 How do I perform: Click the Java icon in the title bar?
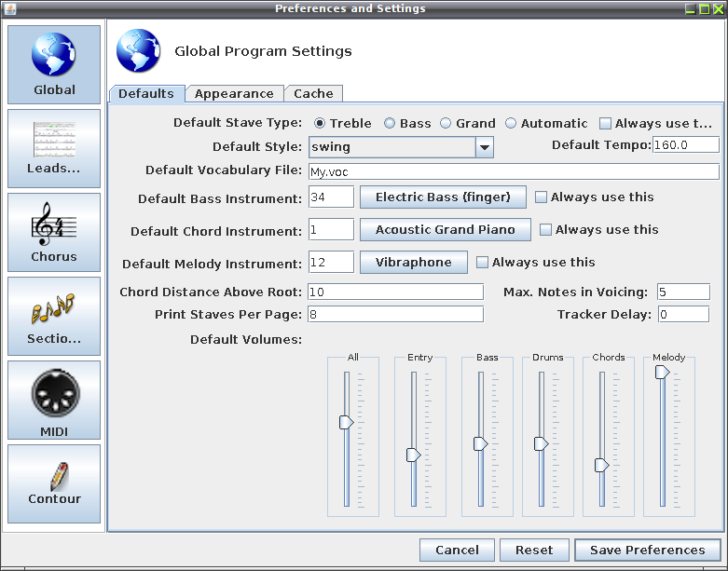(9, 8)
